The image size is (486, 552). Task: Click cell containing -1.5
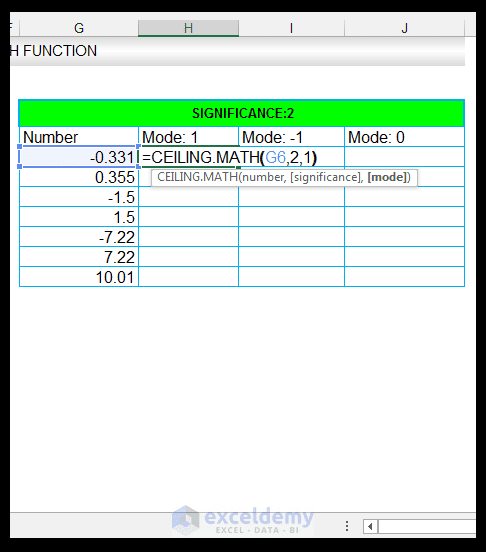coord(79,197)
